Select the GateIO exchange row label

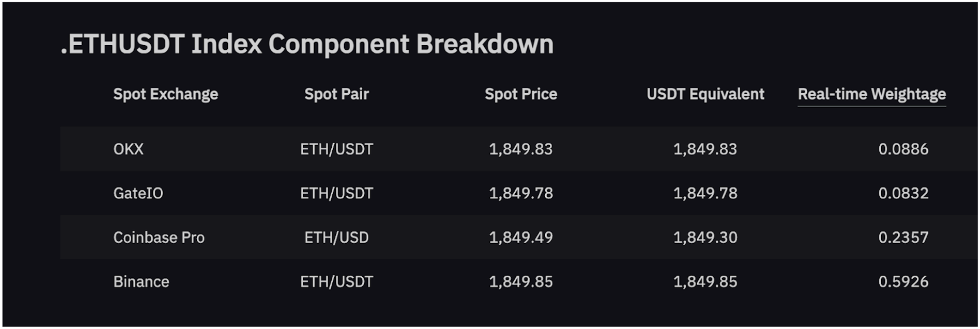click(x=138, y=193)
